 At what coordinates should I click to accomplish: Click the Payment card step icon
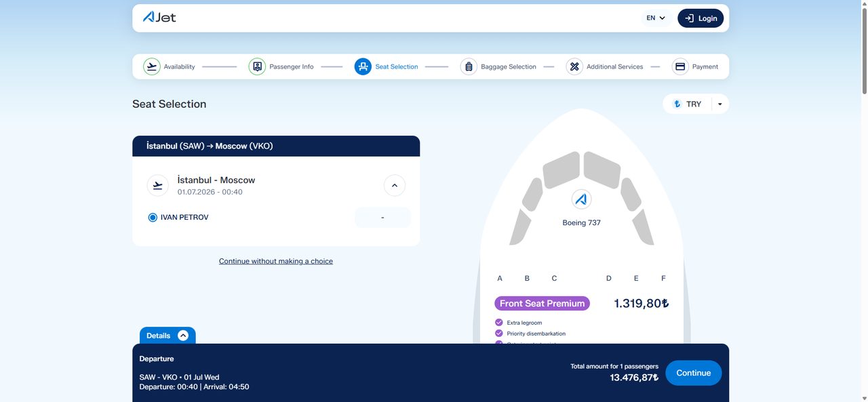pyautogui.click(x=680, y=66)
